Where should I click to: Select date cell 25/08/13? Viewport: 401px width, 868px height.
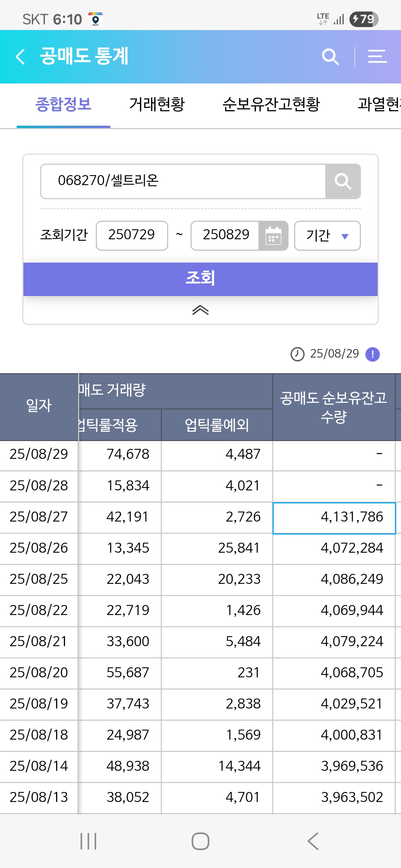pyautogui.click(x=39, y=798)
